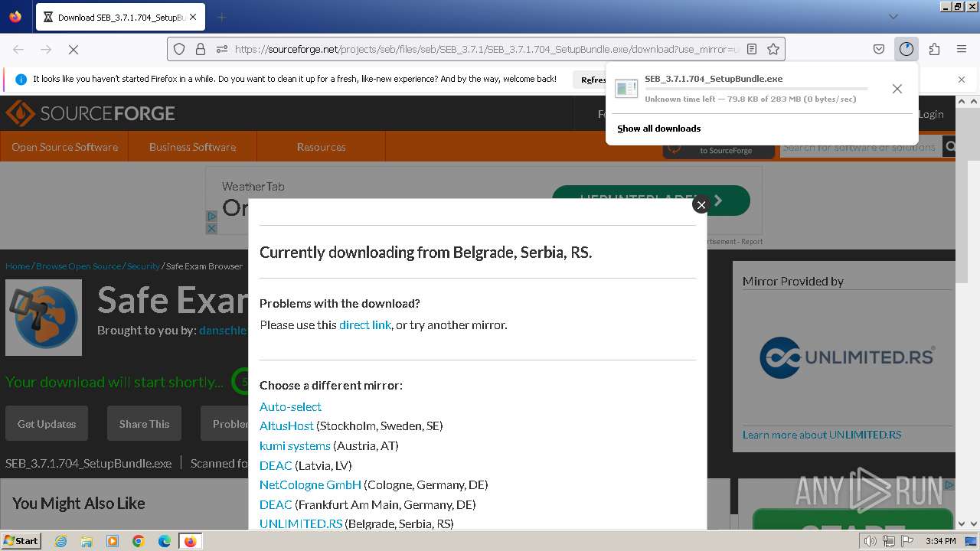
Task: Open the Resources menu
Action: [x=321, y=147]
